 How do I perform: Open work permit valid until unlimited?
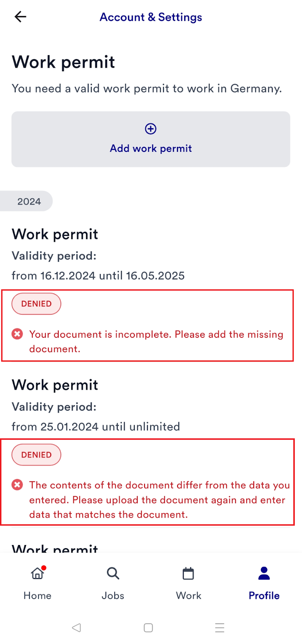96,406
